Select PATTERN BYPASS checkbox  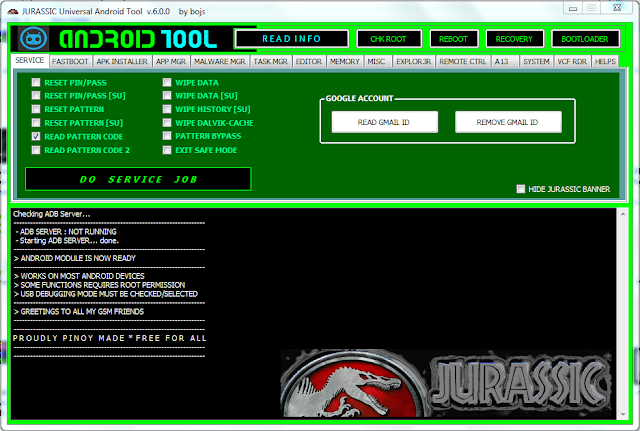click(x=167, y=136)
